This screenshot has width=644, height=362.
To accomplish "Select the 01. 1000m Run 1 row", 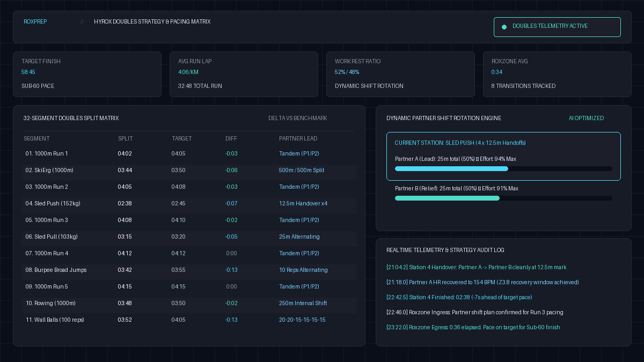I will 189,153.
